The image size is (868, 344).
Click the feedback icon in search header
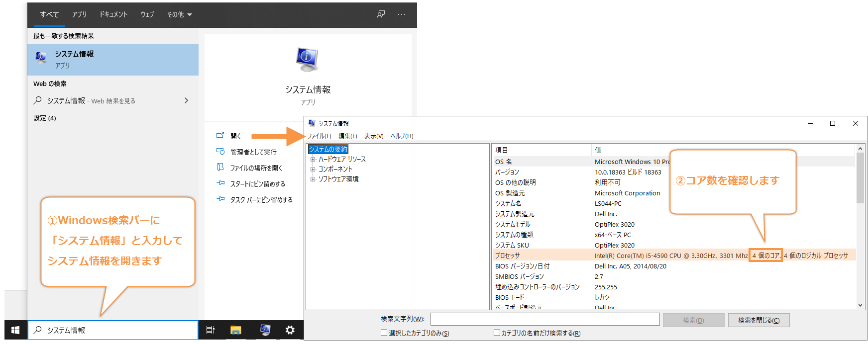381,14
